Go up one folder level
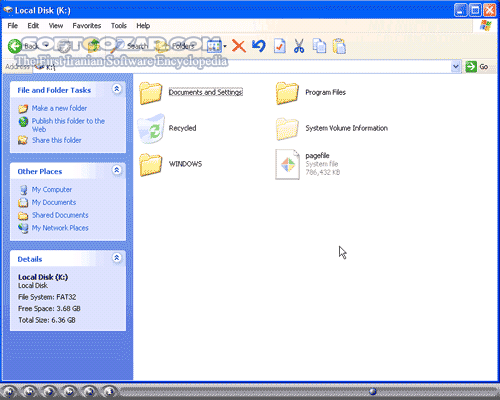 [x=94, y=46]
